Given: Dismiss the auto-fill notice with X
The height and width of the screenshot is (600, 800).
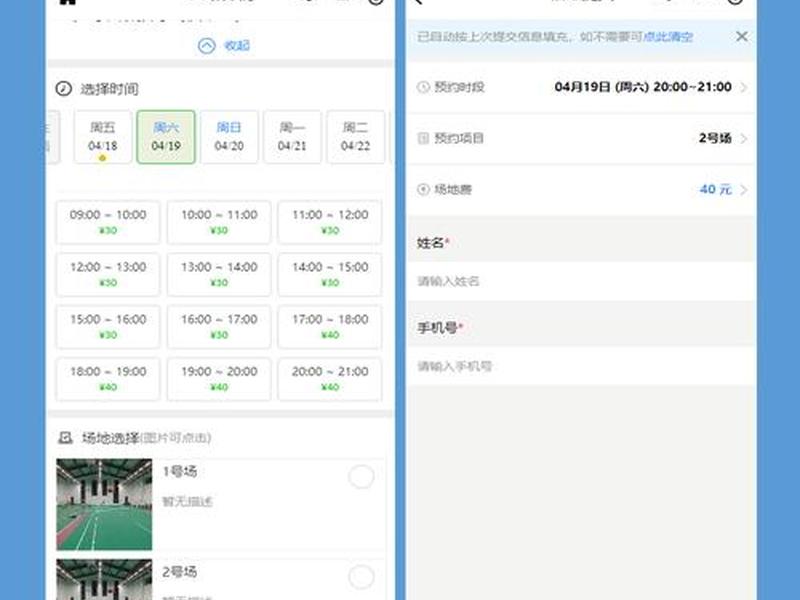Looking at the screenshot, I should point(742,37).
